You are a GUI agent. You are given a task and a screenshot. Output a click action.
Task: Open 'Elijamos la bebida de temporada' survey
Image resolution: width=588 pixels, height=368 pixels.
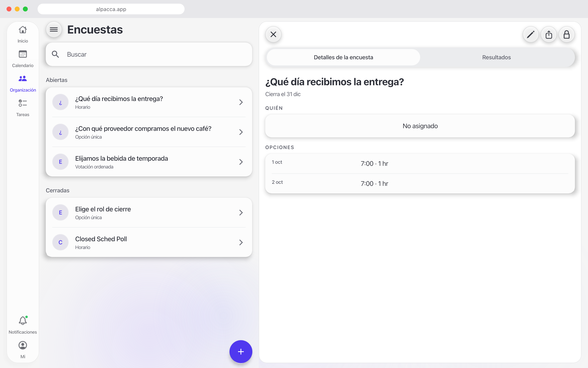pyautogui.click(x=149, y=162)
